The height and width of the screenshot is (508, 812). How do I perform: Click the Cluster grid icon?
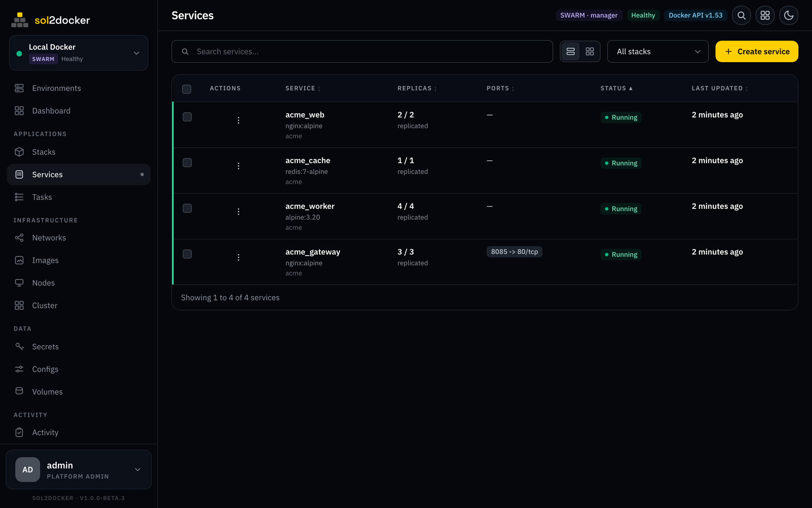(x=19, y=305)
